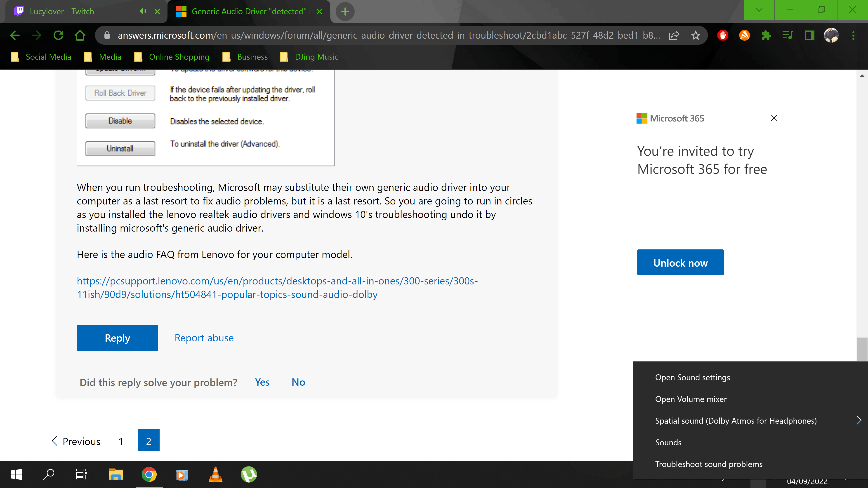Open Chrome side panel icon
Viewport: 868px width, 488px height.
(809, 35)
